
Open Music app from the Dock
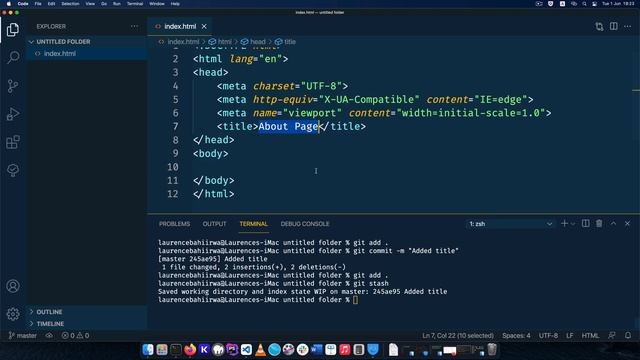(x=344, y=350)
